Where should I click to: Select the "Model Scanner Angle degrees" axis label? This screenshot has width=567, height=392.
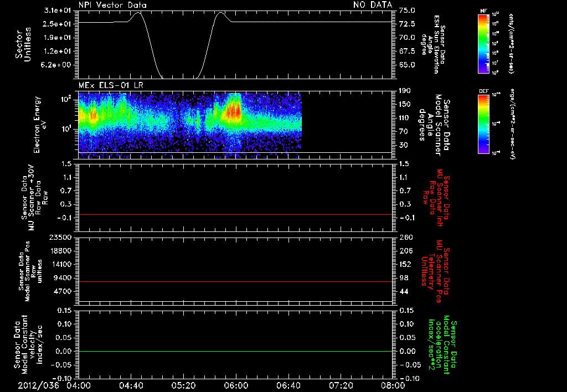coord(434,125)
